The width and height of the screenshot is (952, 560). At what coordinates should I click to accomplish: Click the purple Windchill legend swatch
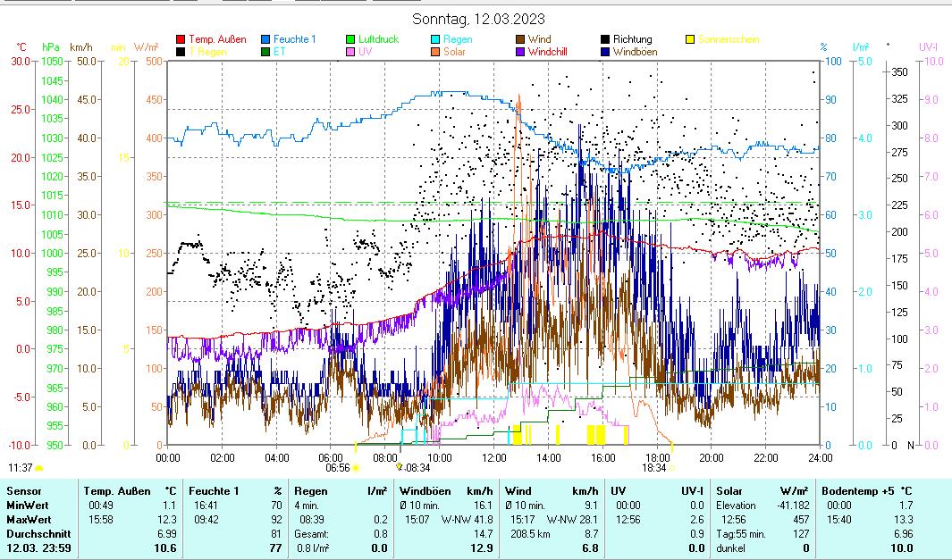click(x=520, y=52)
